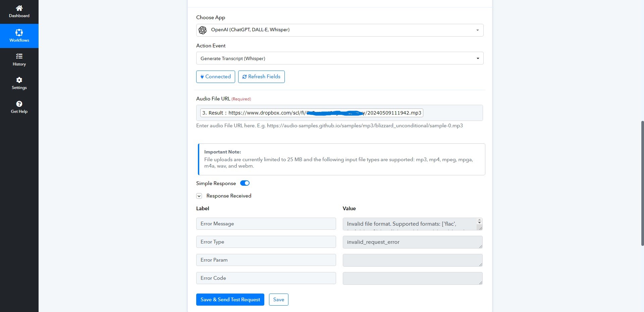This screenshot has width=644, height=312.
Task: Open the Dashboard from the sidebar
Action: (x=19, y=12)
